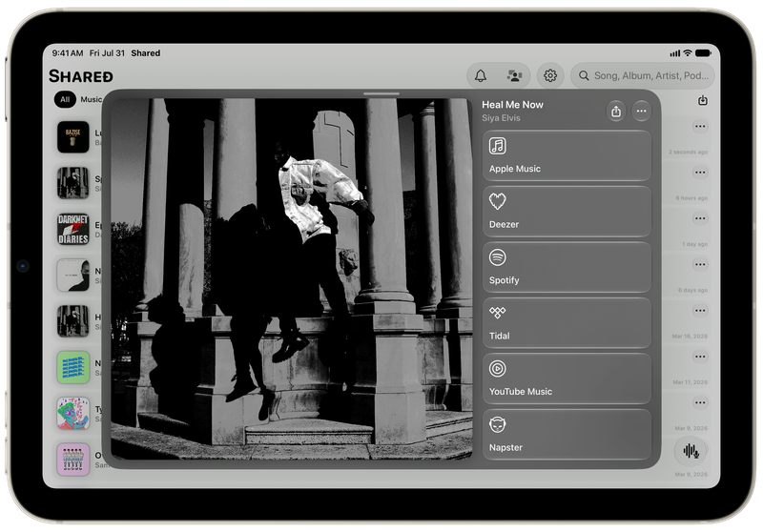Image resolution: width=763 pixels, height=532 pixels.
Task: Open the man-in-profile album thumbnail
Action: point(73,276)
